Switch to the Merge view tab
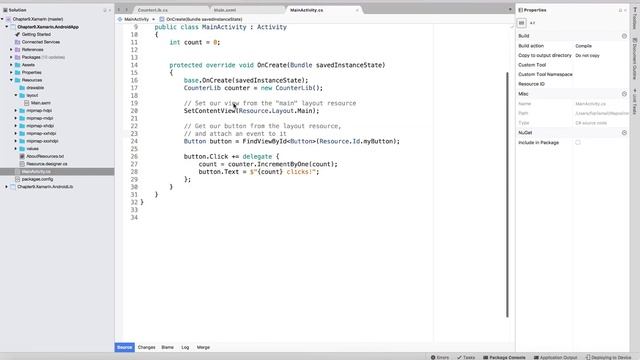 [203, 347]
